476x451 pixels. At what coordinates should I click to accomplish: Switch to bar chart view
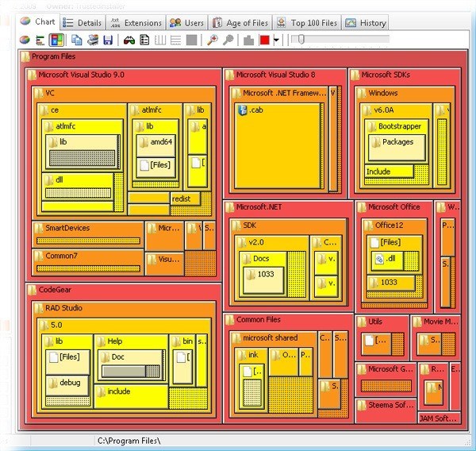pyautogui.click(x=40, y=40)
